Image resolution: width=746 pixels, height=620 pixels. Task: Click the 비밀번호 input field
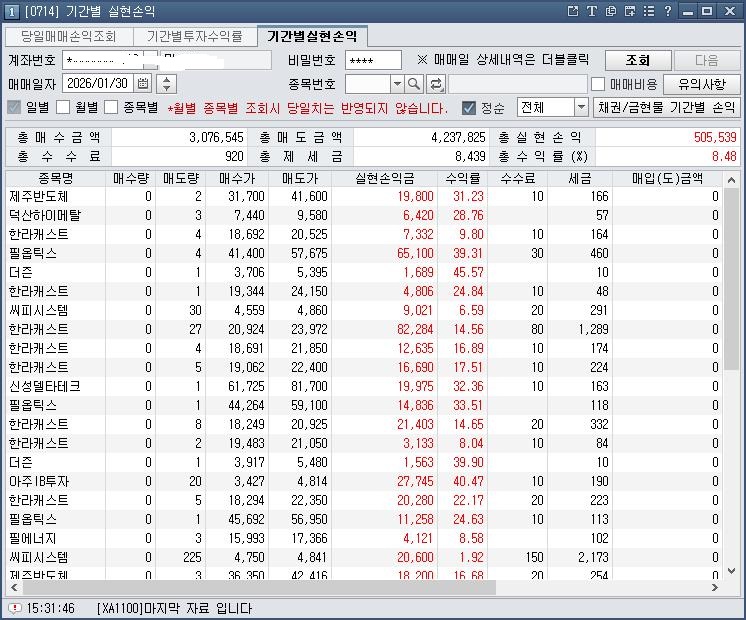373,60
